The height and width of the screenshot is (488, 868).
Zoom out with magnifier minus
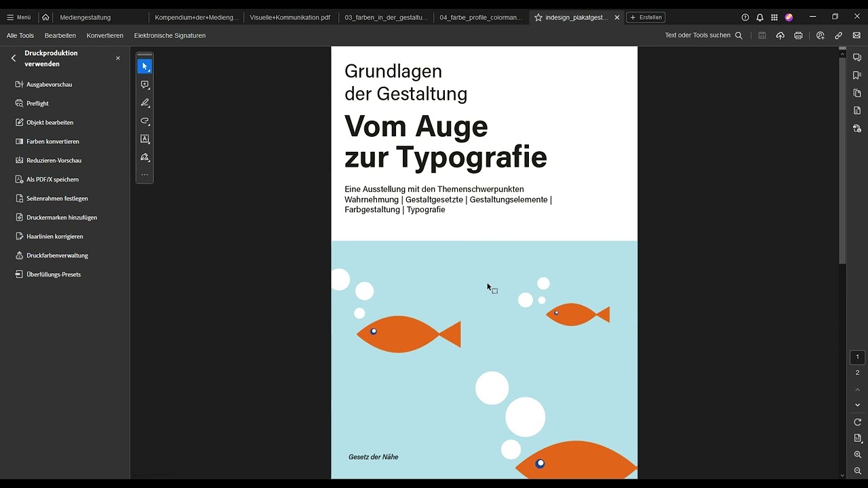click(857, 471)
